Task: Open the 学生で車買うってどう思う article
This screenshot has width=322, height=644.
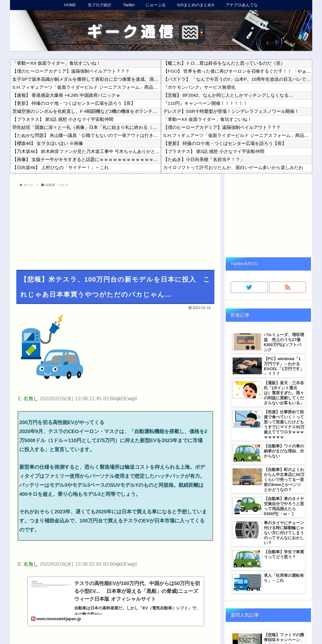Action: click(x=268, y=559)
